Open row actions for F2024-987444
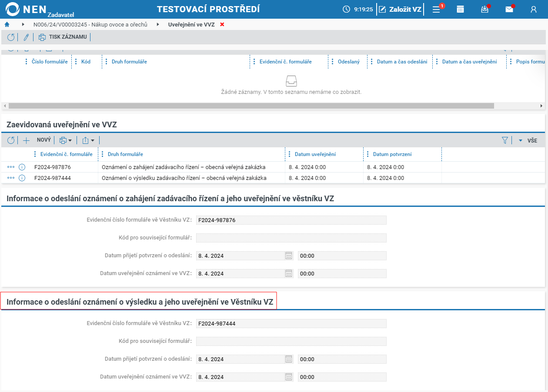 click(x=11, y=178)
